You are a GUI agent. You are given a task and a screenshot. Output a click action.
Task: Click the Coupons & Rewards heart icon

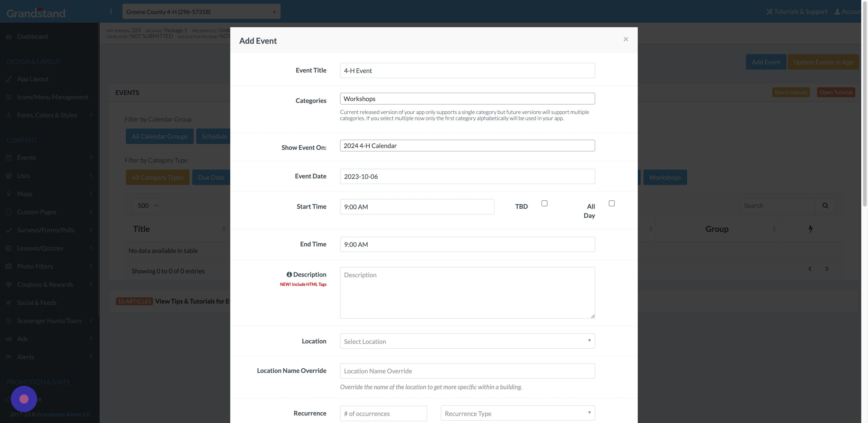coord(9,284)
